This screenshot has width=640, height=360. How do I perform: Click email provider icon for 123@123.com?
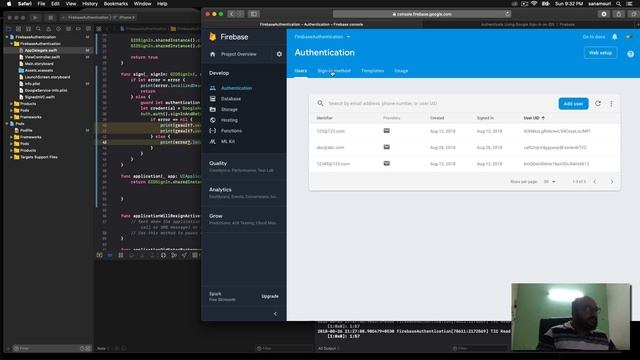[x=387, y=131]
